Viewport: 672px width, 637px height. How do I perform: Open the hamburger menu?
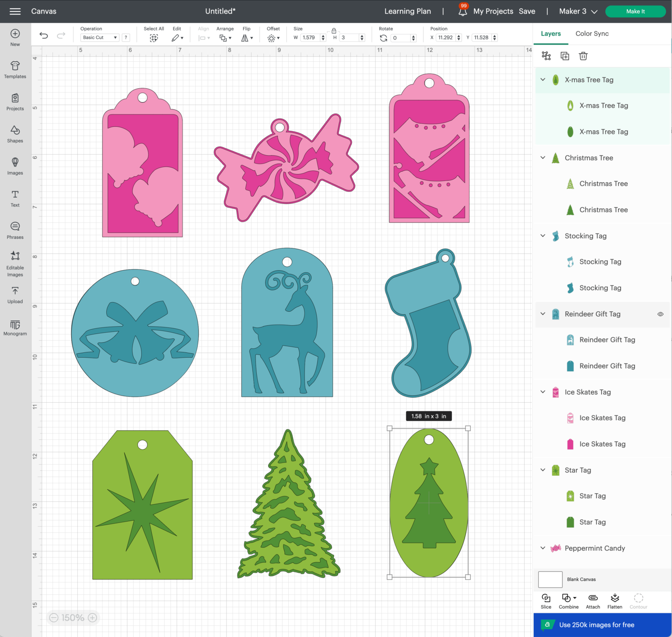(15, 11)
